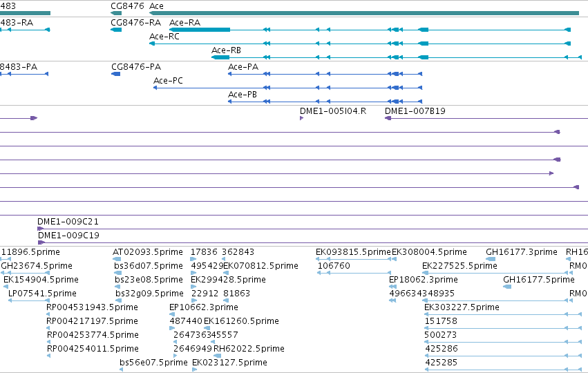The height and width of the screenshot is (373, 588).
Task: Select the RH62022.5prime EST
Action: point(249,349)
